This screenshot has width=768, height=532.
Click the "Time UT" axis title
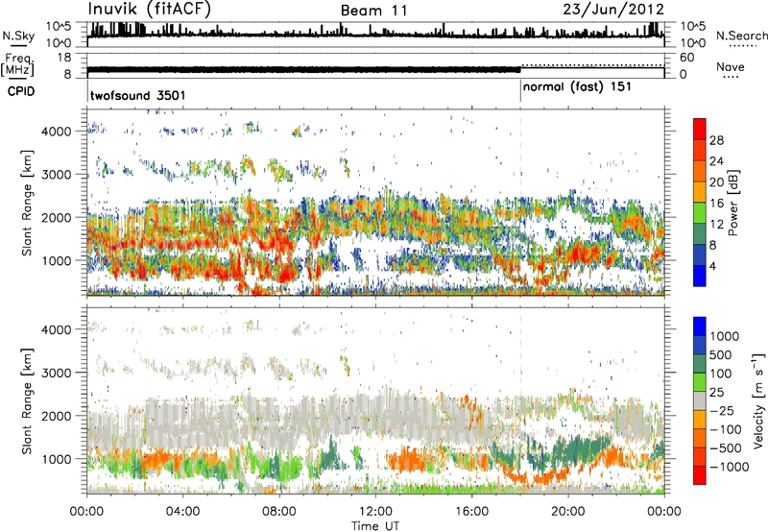click(x=375, y=526)
